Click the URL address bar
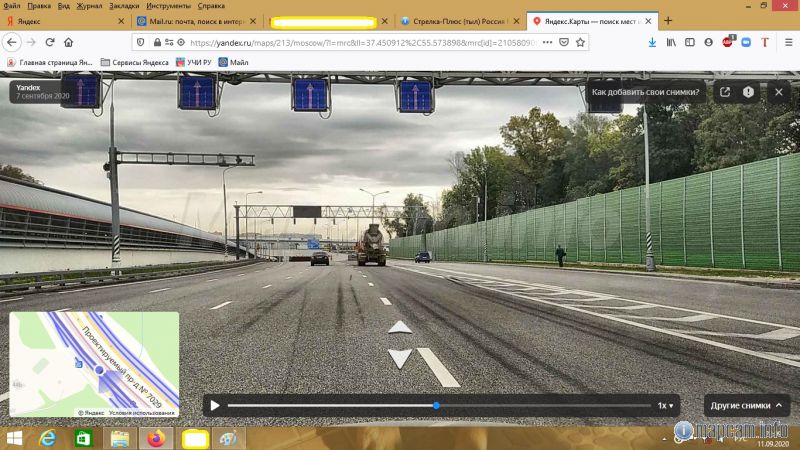This screenshot has height=450, width=800. 350,42
